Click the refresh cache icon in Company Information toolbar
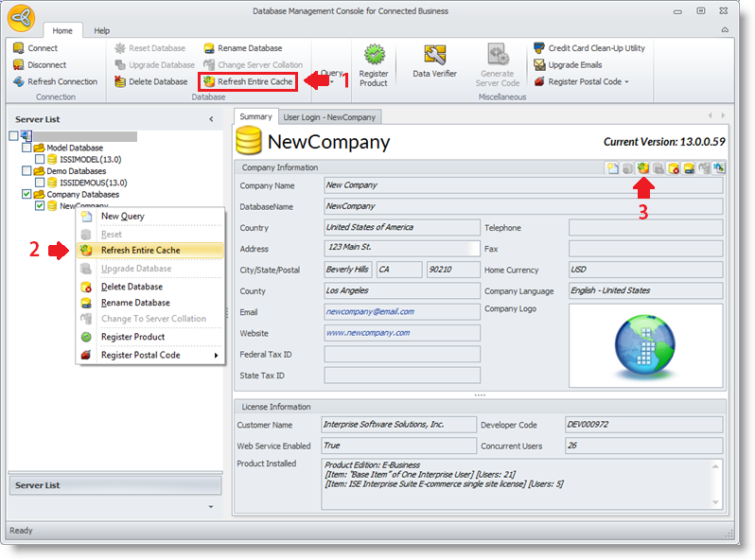 (x=642, y=168)
